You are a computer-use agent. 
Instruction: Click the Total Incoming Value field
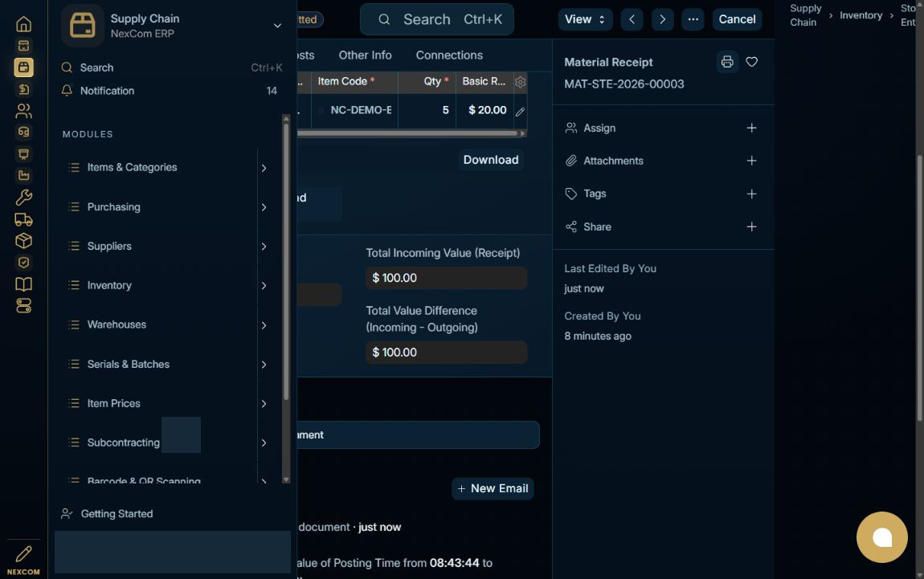pyautogui.click(x=446, y=278)
